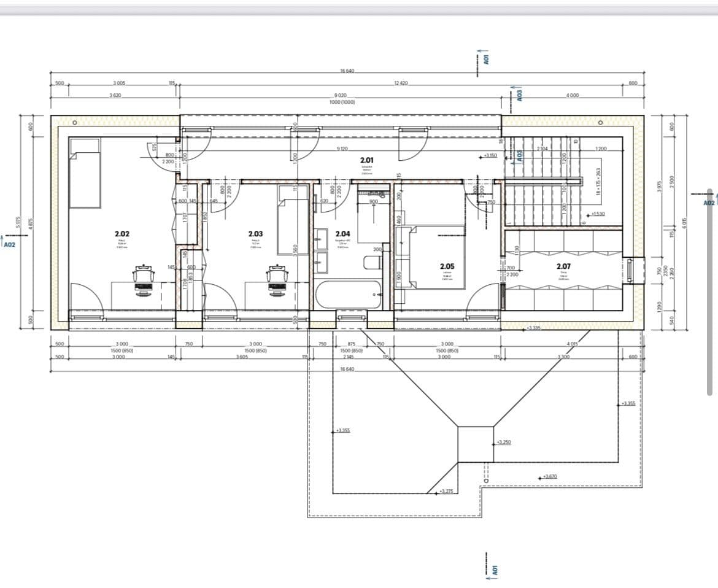The image size is (718, 588).
Task: Click the room label 2.05 bedroom
Action: tap(446, 266)
